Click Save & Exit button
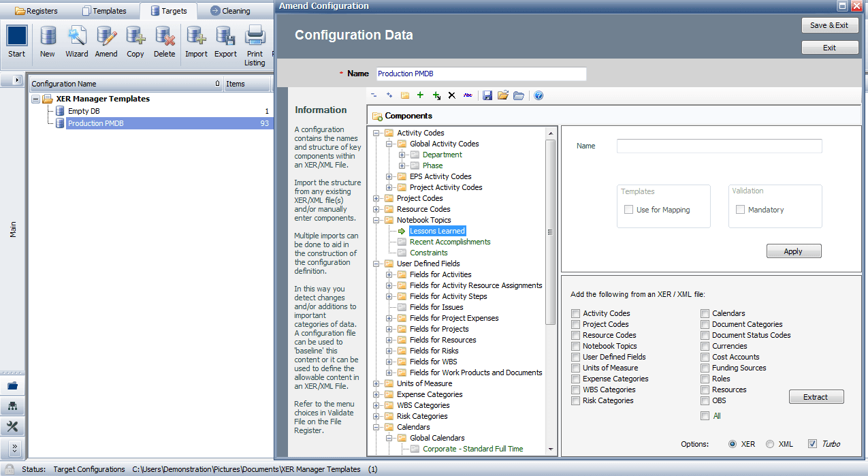The width and height of the screenshot is (868, 476). [829, 25]
